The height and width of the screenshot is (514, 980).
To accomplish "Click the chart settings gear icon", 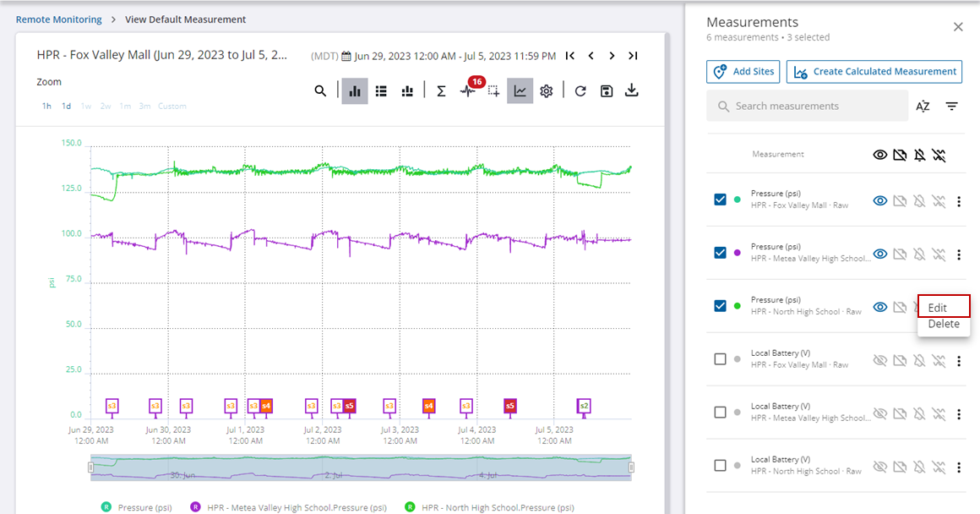I will (x=547, y=91).
